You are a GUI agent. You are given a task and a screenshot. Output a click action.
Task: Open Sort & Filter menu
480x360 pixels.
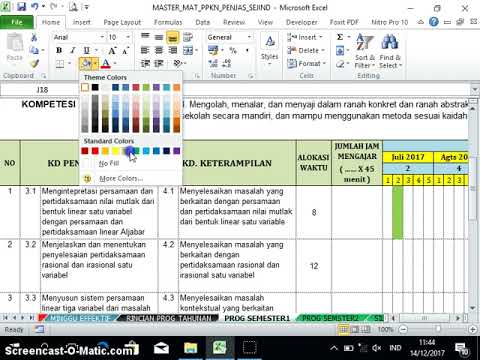364,51
